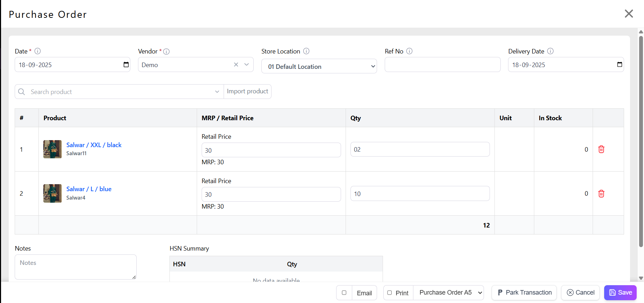Open the Salwar / XXL / black product link

(x=94, y=145)
